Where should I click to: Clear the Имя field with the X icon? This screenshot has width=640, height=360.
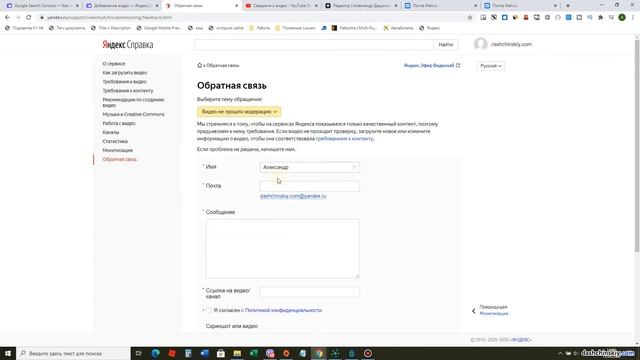tap(354, 167)
